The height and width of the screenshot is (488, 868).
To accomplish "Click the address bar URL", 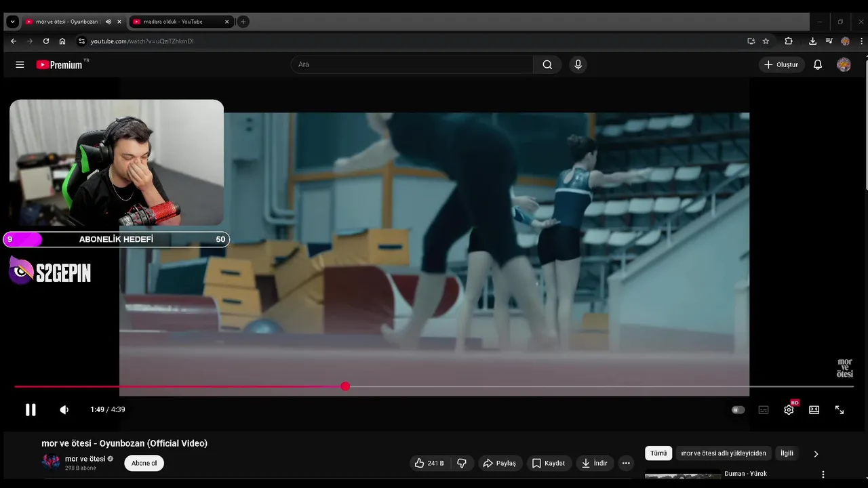I will [x=142, y=41].
